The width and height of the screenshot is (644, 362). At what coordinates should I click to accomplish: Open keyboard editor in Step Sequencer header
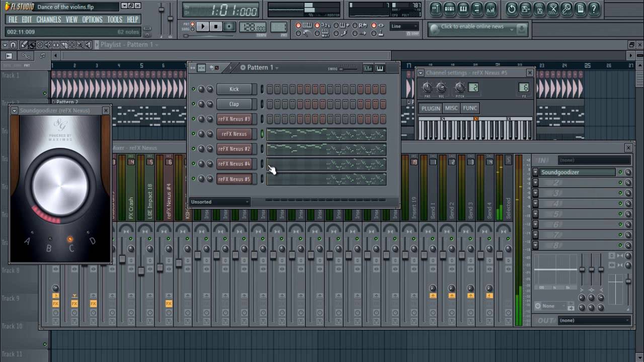379,68
